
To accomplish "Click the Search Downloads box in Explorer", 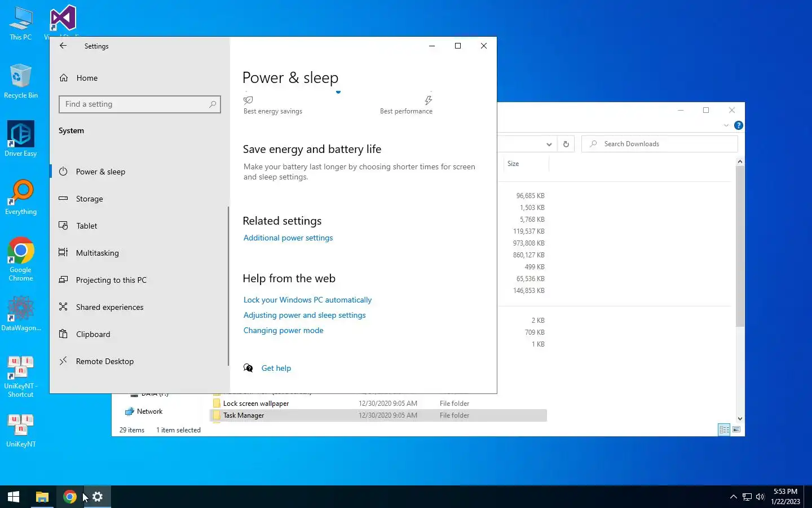I will [x=659, y=144].
